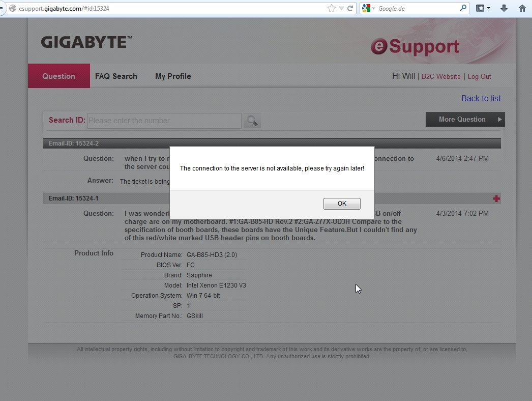
Task: Reload the page with the refresh icon
Action: point(350,9)
